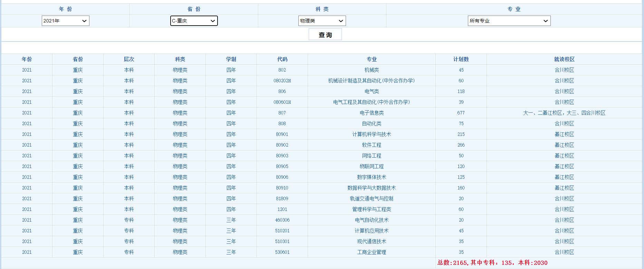Image resolution: width=644 pixels, height=269 pixels.
Task: Select major 机械设计制造及其自动化(中外合作办学)
Action: point(372,81)
